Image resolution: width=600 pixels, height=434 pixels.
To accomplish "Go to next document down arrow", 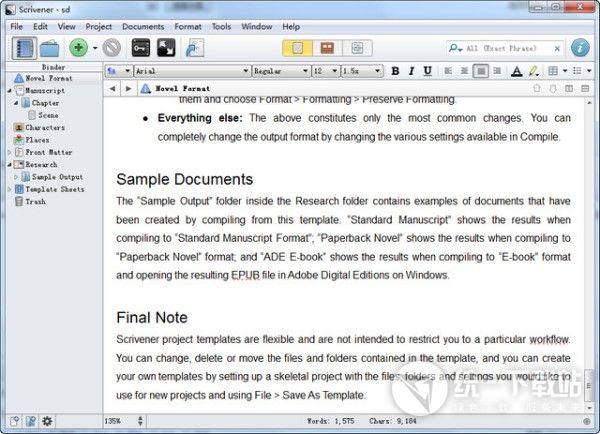I will click(x=553, y=89).
